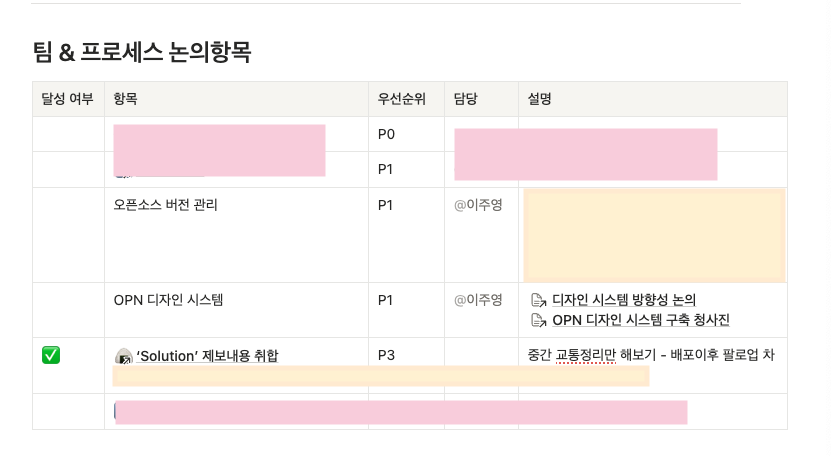Click the 항목 column header
Screen dimensions: 831x456
tap(126, 99)
